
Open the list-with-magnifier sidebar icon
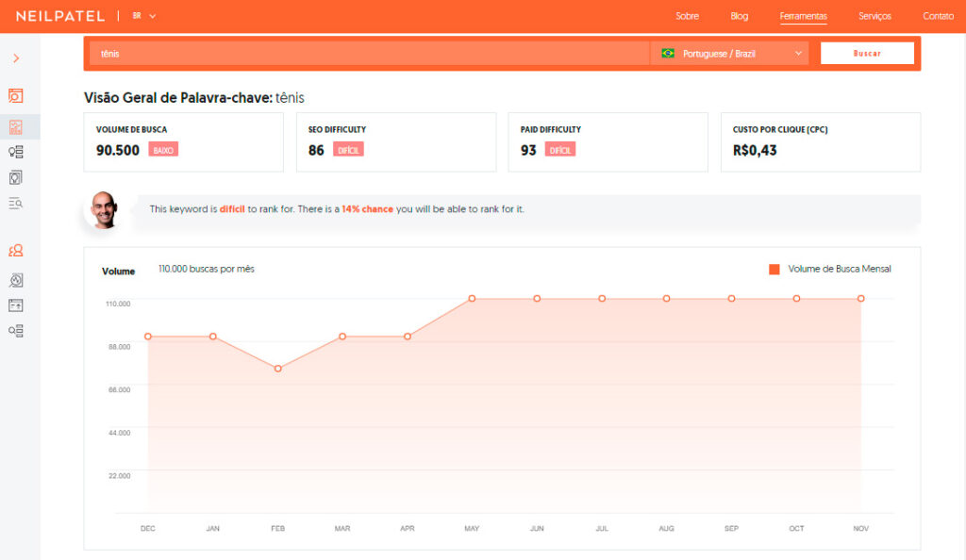(16, 203)
